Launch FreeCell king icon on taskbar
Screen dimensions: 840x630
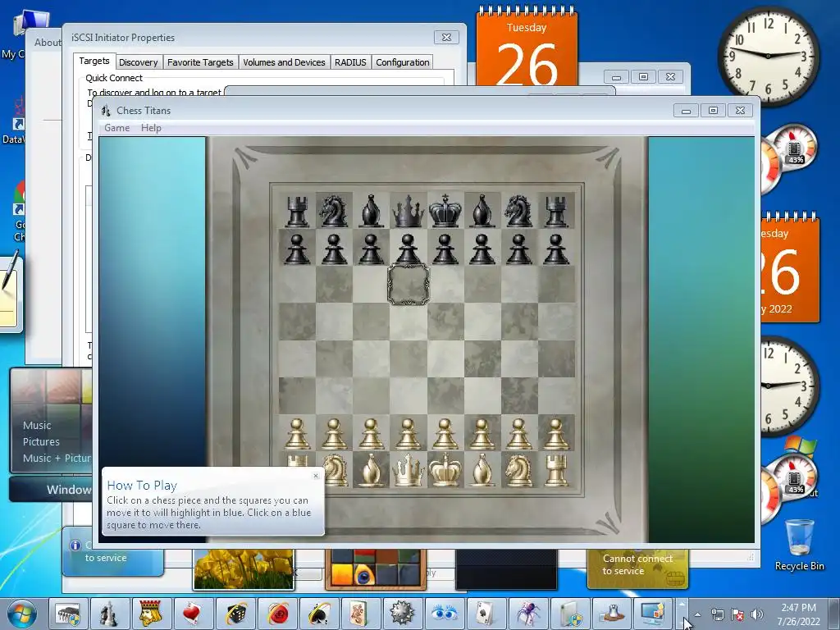pos(152,614)
